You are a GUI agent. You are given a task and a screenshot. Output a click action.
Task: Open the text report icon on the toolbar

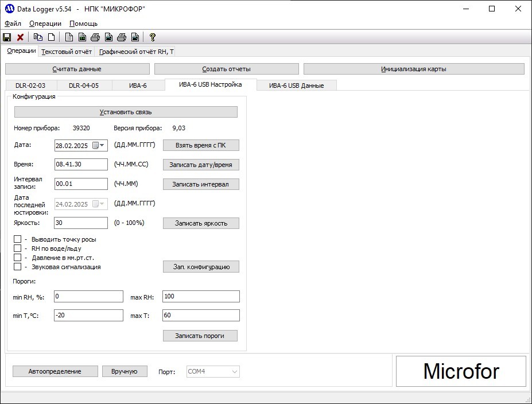[69, 37]
